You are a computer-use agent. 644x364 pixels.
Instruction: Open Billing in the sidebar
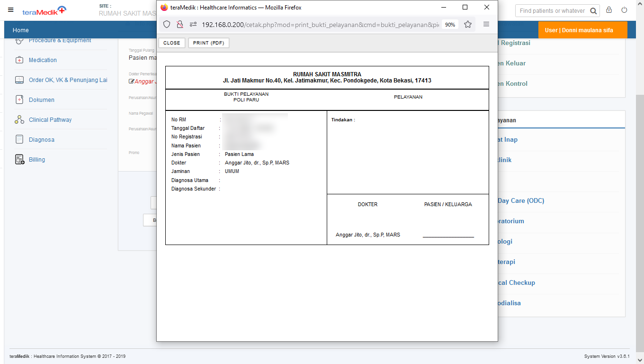pos(37,160)
